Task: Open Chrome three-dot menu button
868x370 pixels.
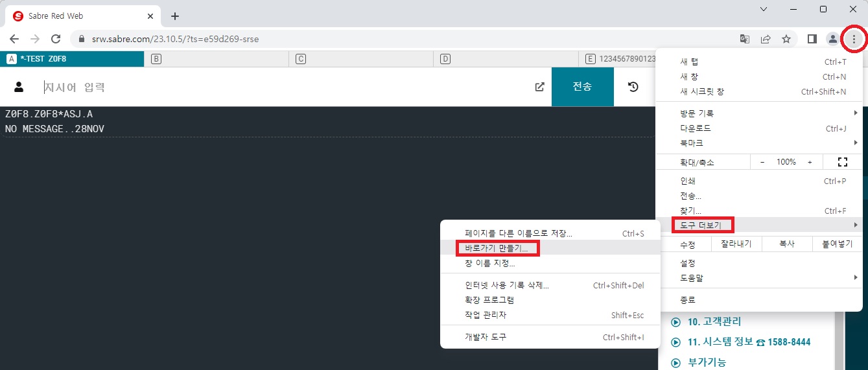Action: 854,39
